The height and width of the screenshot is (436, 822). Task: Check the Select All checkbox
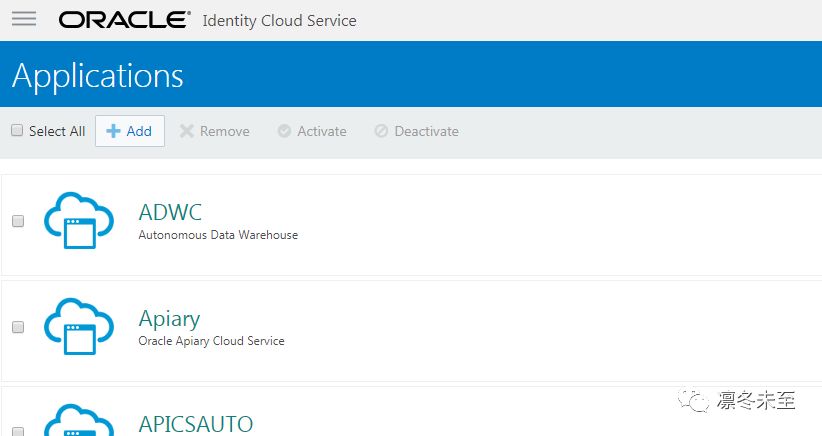click(17, 130)
